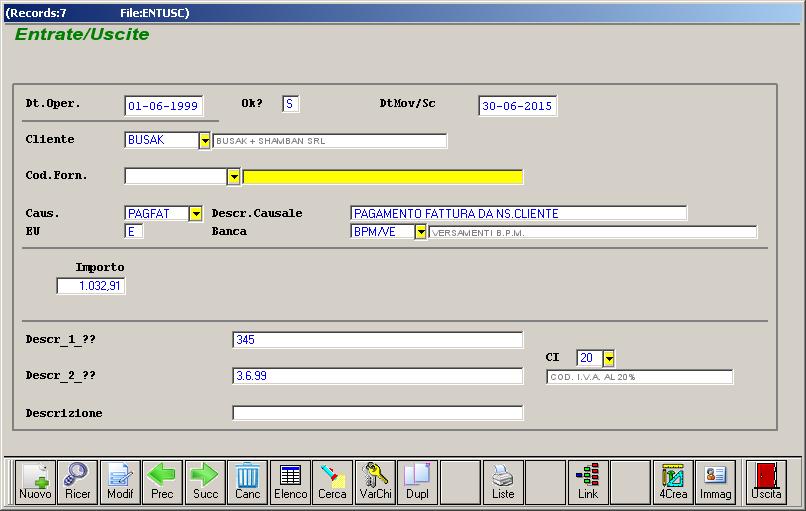806x511 pixels.
Task: Click the Cliente code field BUSAK
Action: pos(161,140)
